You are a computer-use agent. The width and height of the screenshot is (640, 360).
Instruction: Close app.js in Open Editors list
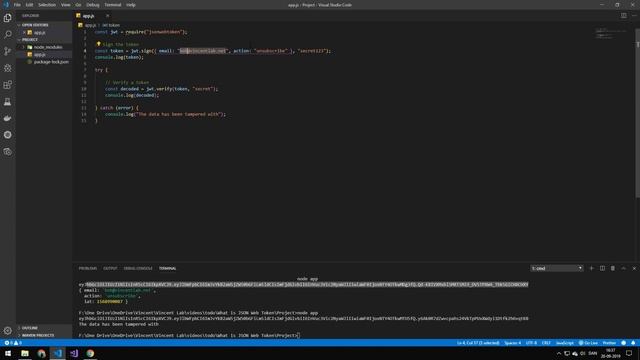(x=24, y=32)
